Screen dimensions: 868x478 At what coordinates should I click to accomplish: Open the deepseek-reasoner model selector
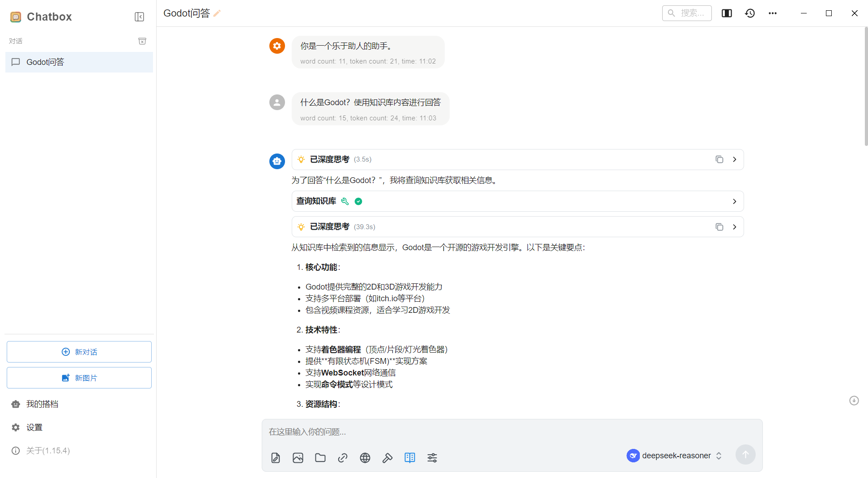[x=675, y=455]
